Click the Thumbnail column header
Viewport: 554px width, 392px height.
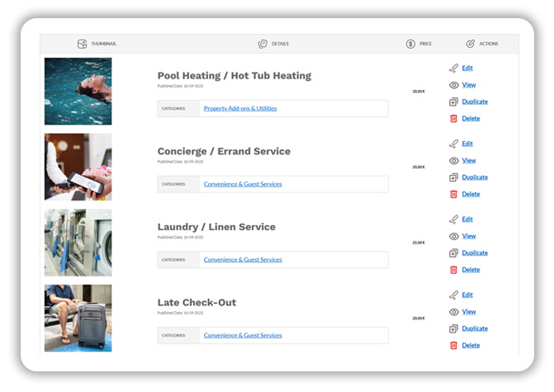(96, 44)
